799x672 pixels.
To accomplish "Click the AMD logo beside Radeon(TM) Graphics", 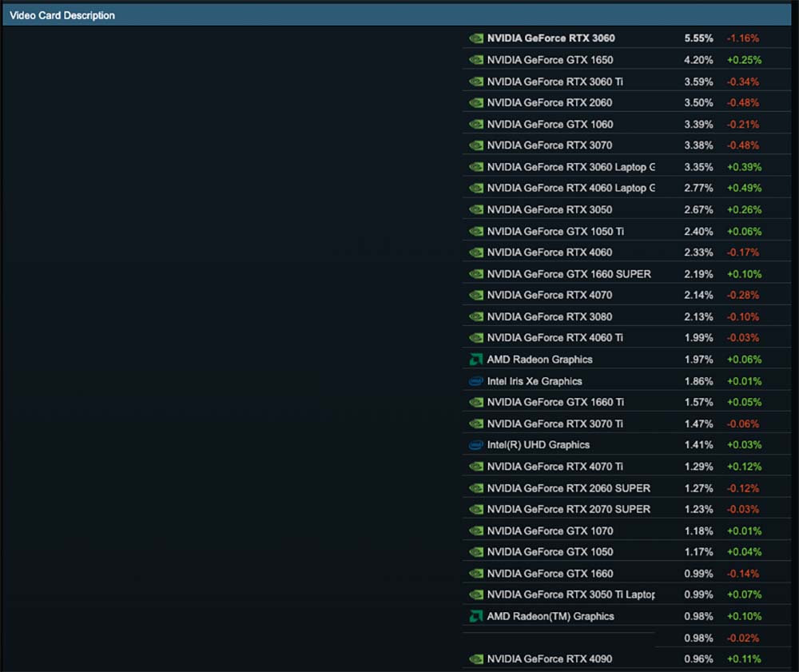I will pyautogui.click(x=476, y=617).
